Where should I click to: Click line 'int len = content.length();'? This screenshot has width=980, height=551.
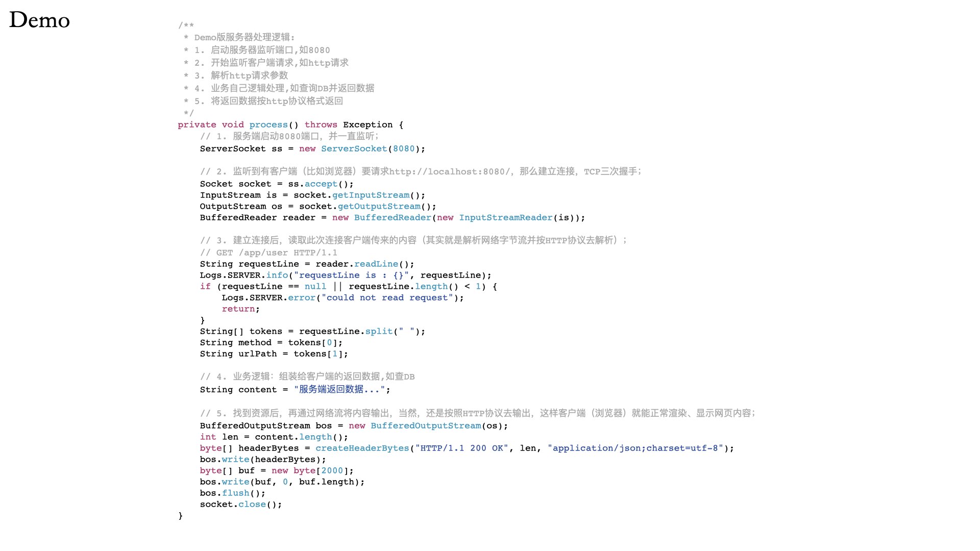point(274,437)
